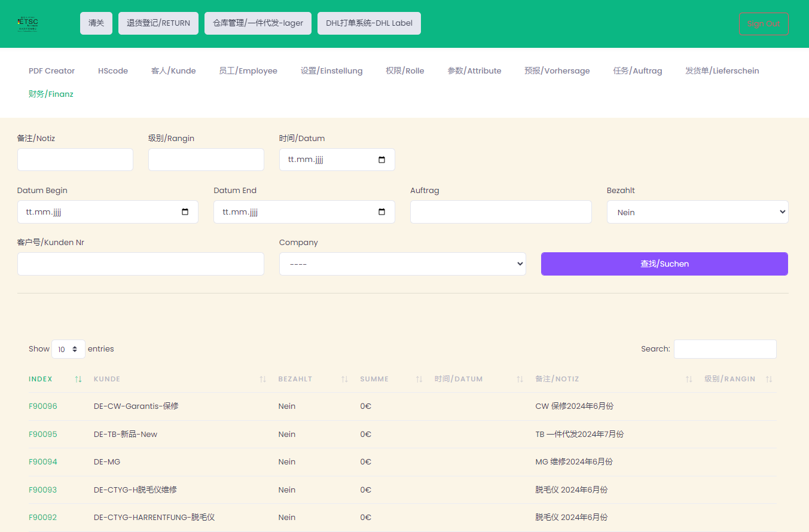The height and width of the screenshot is (532, 809).
Task: Click 0€ sum in F90094 row
Action: 366,461
